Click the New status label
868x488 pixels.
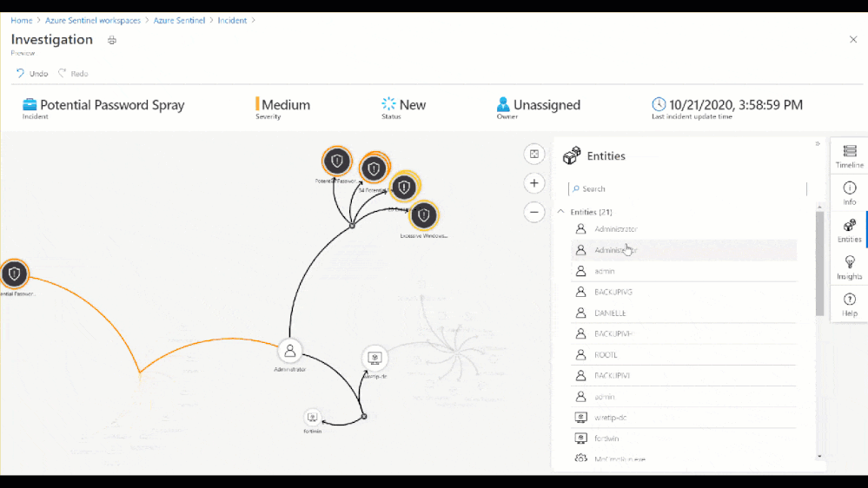[413, 104]
